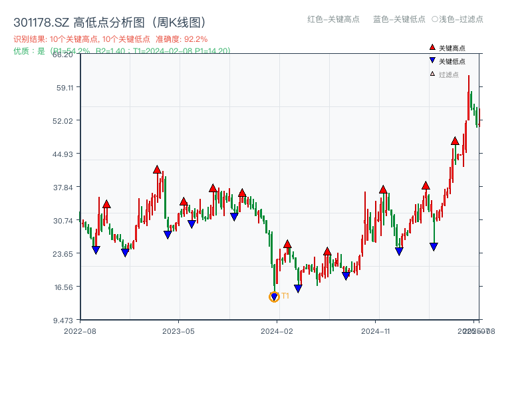
Task: Toggle the 红色-关键高点 legend entry at top
Action: coord(333,19)
